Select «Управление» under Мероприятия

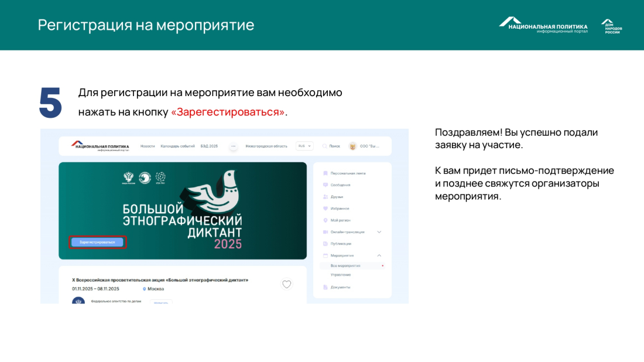[x=341, y=274]
